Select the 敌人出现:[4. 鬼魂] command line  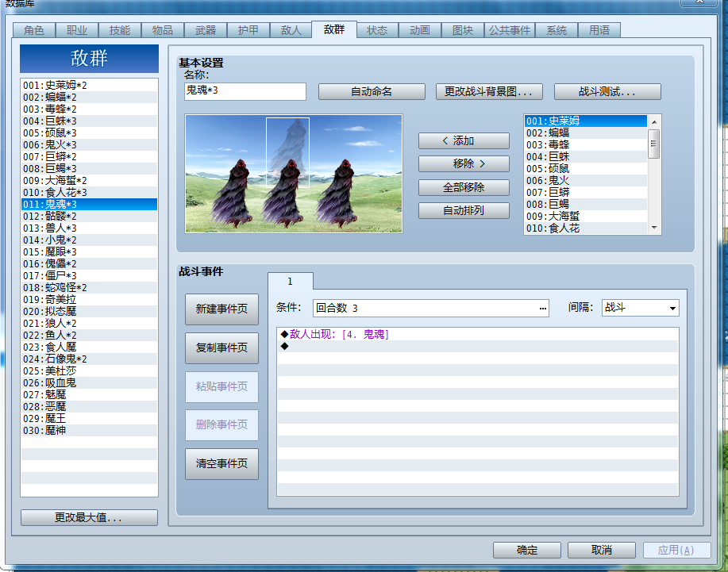(478, 334)
